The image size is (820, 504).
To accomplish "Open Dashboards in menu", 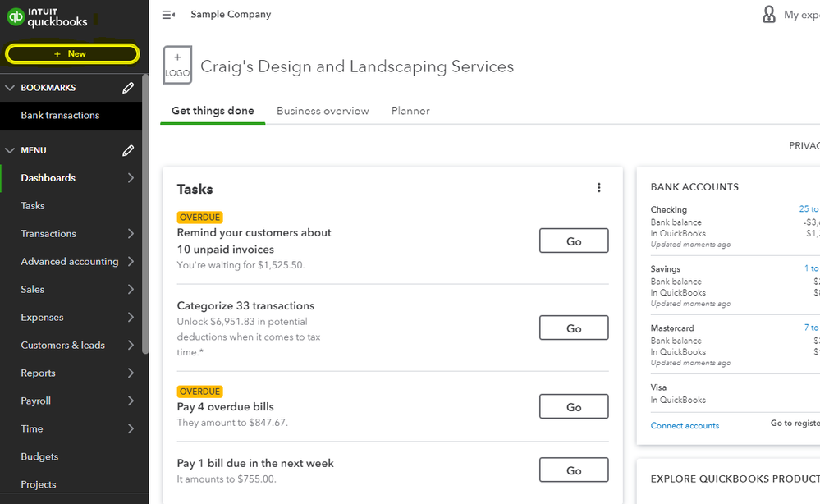I will 48,178.
